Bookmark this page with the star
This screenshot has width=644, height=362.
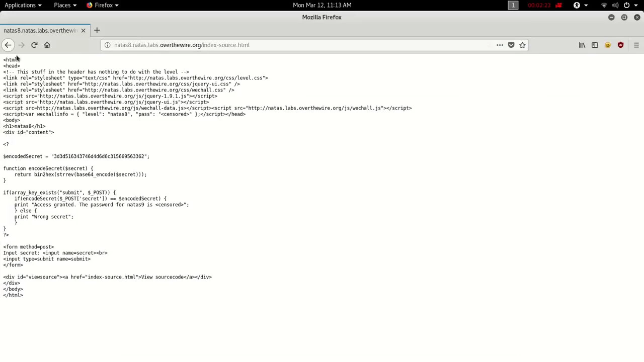point(522,45)
